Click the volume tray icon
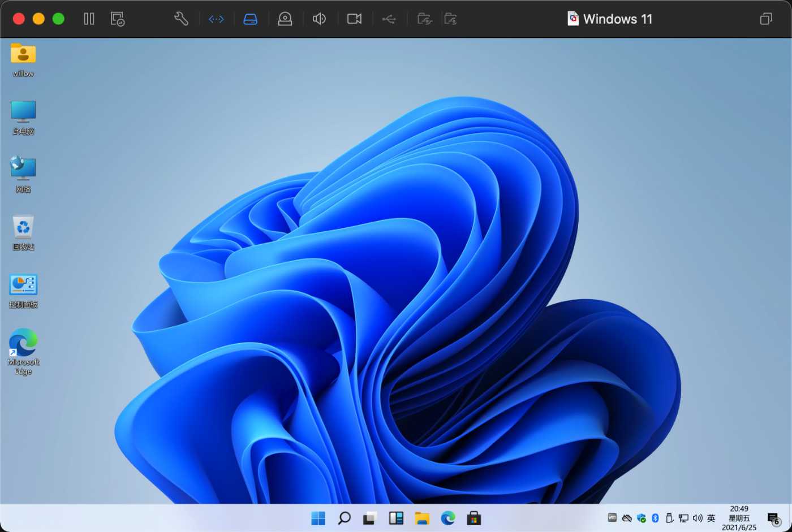The width and height of the screenshot is (792, 532). [x=698, y=518]
